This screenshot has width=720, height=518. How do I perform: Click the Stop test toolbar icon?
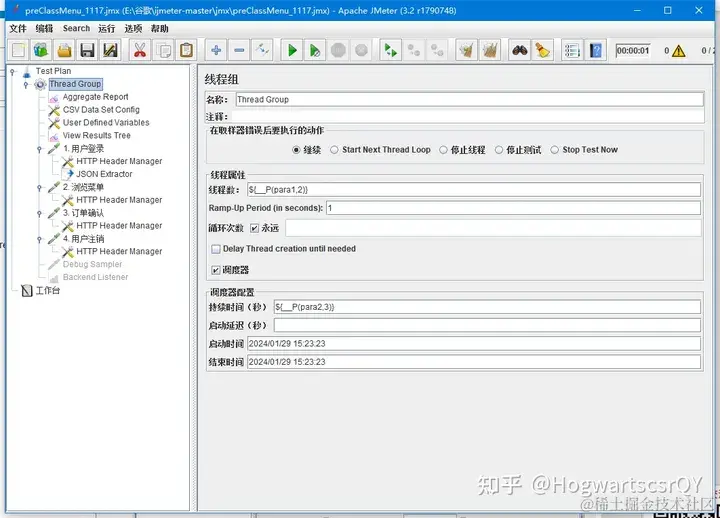click(x=338, y=50)
